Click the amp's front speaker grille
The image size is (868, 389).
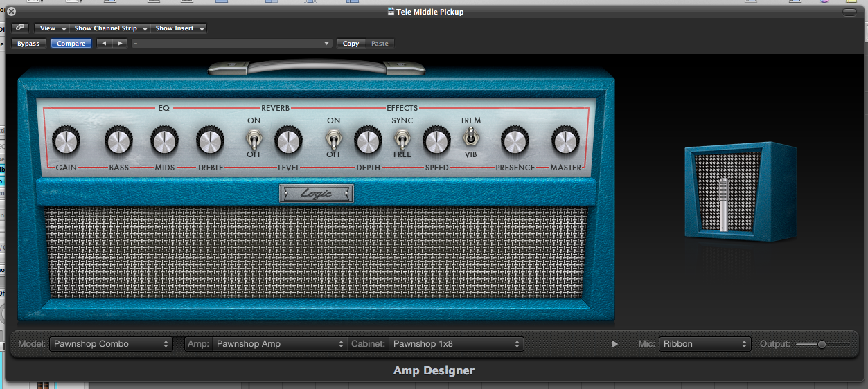pyautogui.click(x=317, y=252)
